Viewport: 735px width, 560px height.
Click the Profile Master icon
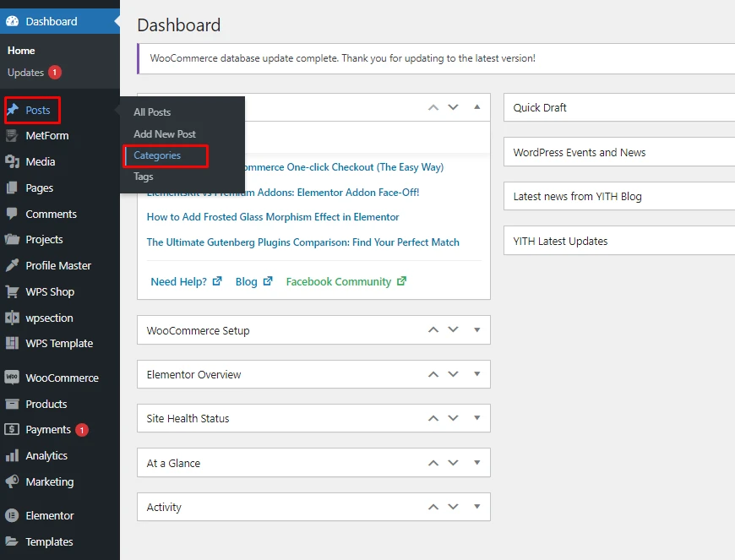click(12, 265)
